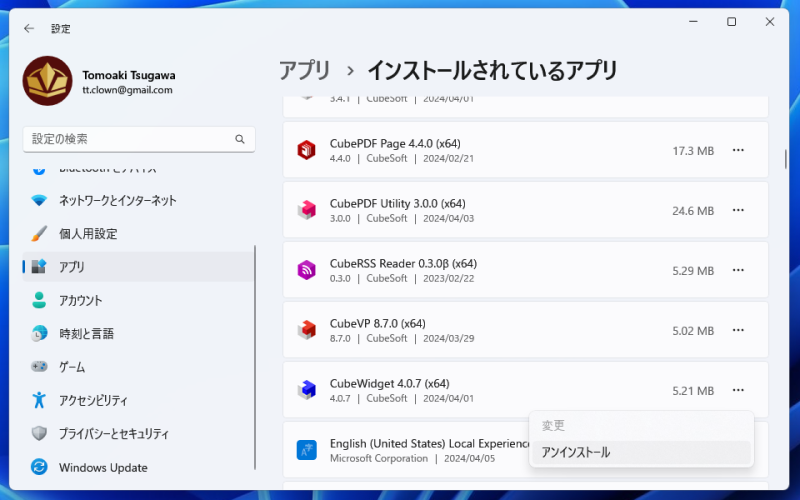Click CubePDF Utility 3.0.0 (x64) title
800x500 pixels.
point(397,204)
